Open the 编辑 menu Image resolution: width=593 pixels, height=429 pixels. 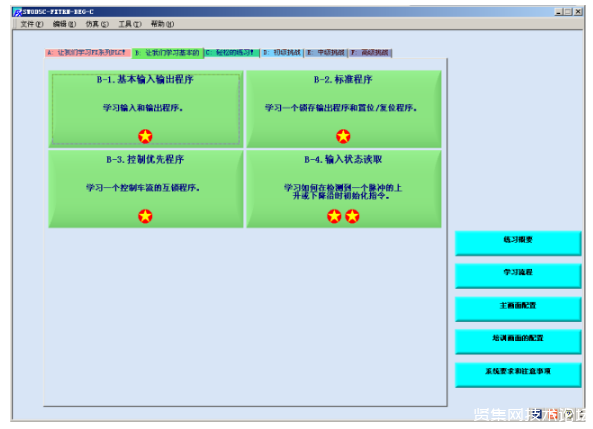click(x=64, y=24)
